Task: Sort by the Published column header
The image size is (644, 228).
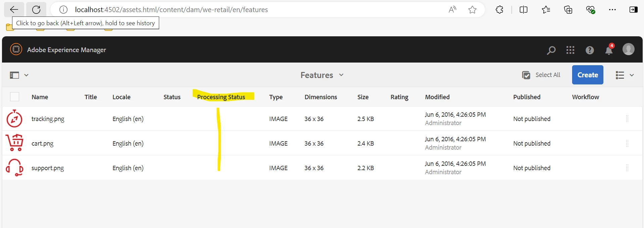Action: [x=526, y=97]
